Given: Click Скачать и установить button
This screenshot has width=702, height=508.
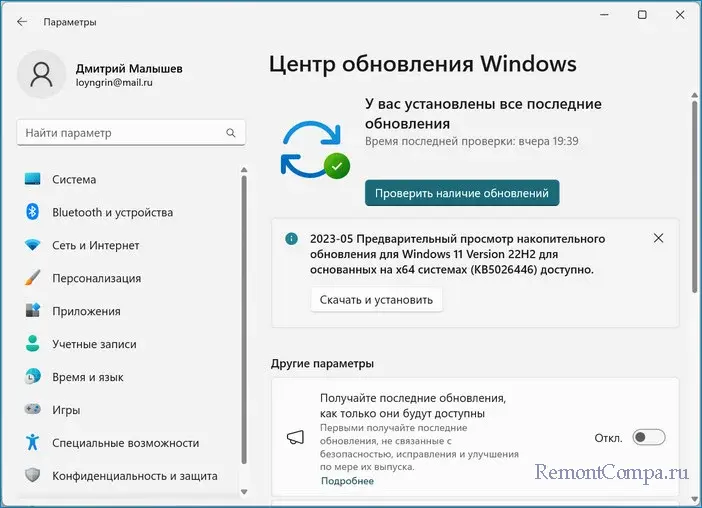Looking at the screenshot, I should [x=376, y=299].
